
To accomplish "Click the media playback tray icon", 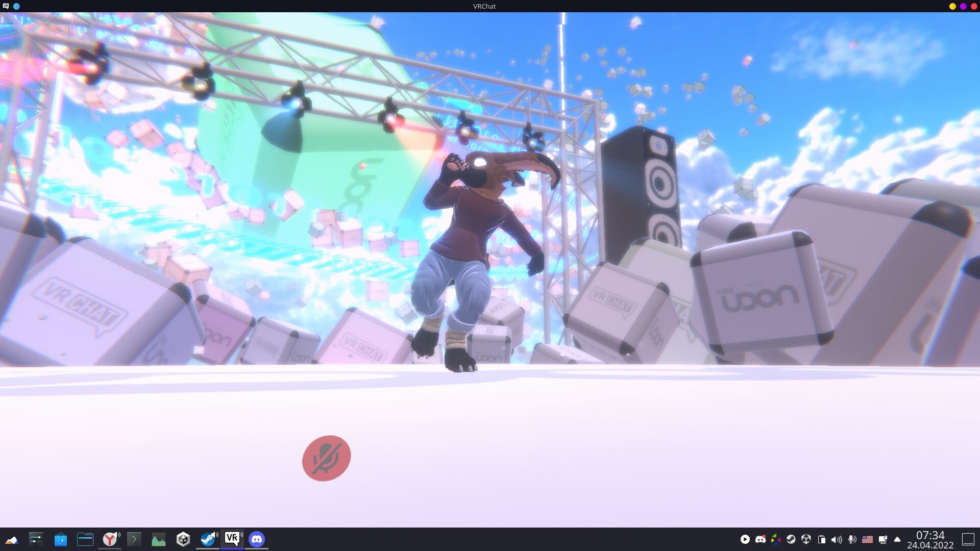I will click(x=745, y=539).
